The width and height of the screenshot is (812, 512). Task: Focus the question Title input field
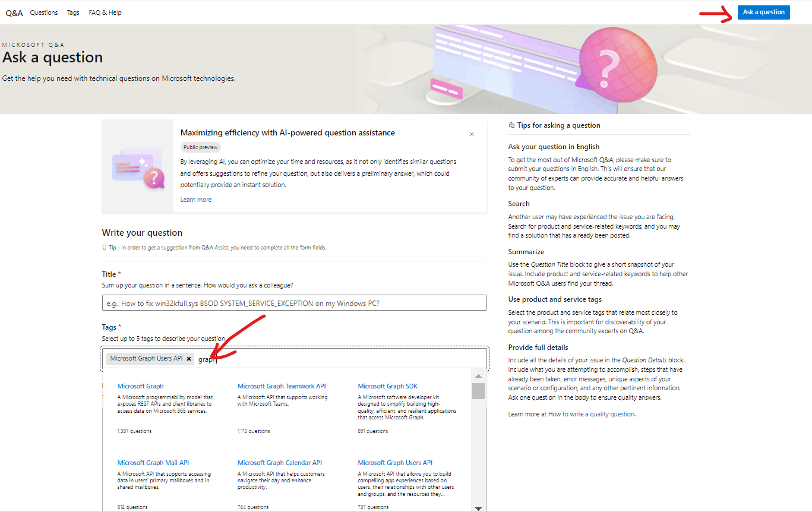pyautogui.click(x=294, y=302)
